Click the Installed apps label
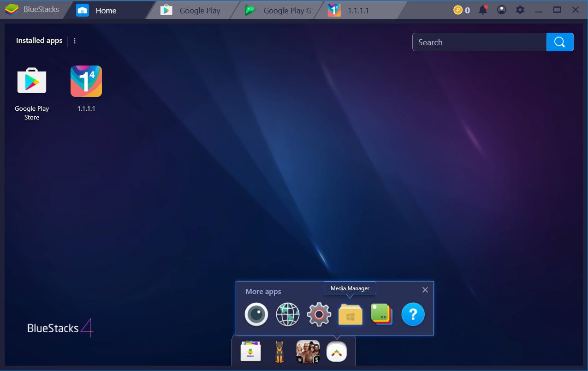The height and width of the screenshot is (371, 588). click(x=39, y=41)
